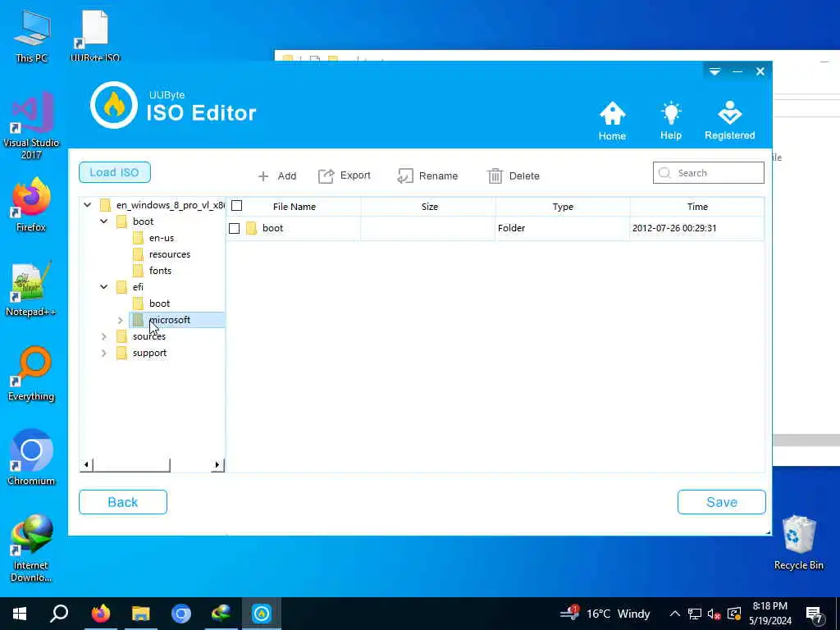Select the en-us folder in tree
840x630 pixels.
[162, 238]
